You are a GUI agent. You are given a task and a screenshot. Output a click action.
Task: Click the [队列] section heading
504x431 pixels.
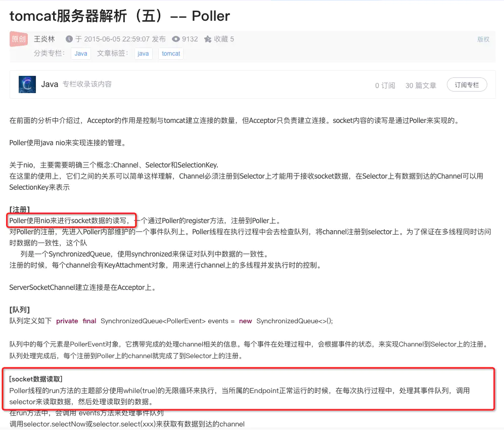click(x=20, y=310)
